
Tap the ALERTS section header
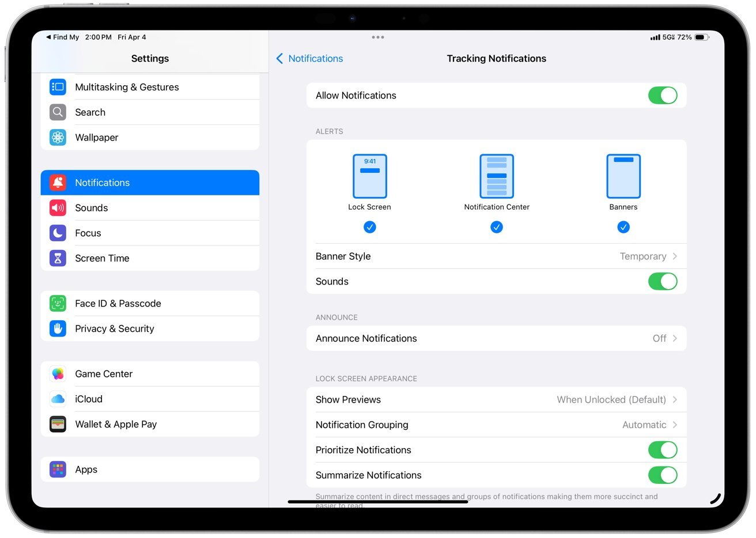[330, 132]
